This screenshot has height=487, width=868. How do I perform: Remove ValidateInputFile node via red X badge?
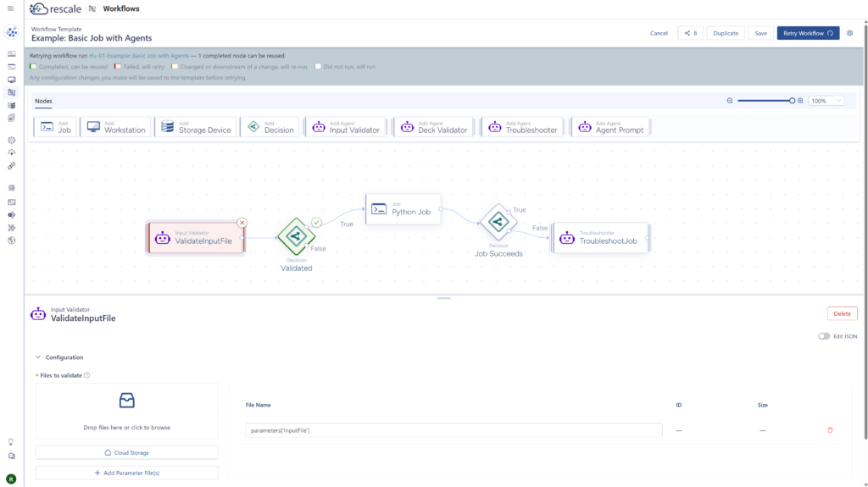tap(242, 223)
